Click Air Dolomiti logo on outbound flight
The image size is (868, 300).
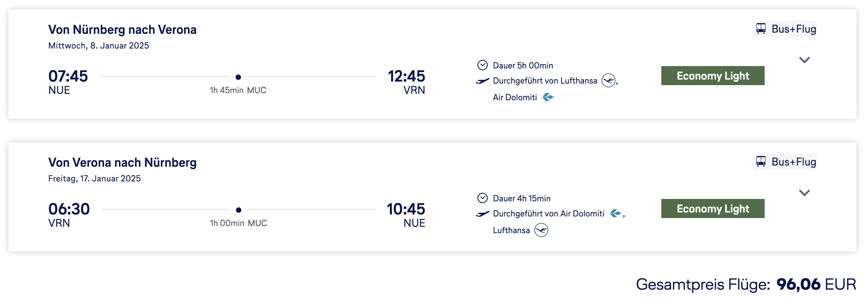tap(548, 97)
